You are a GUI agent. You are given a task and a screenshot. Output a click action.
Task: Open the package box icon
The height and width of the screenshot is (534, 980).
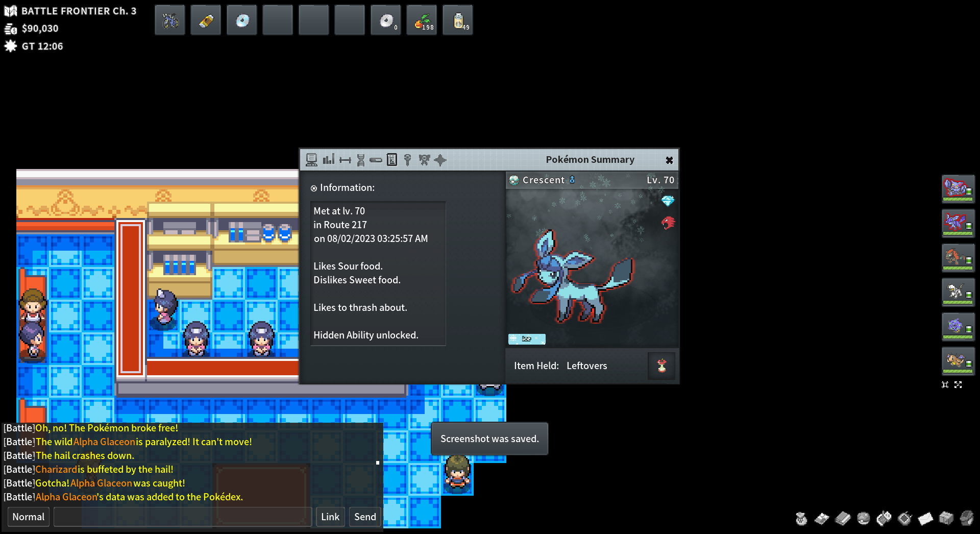(x=946, y=519)
